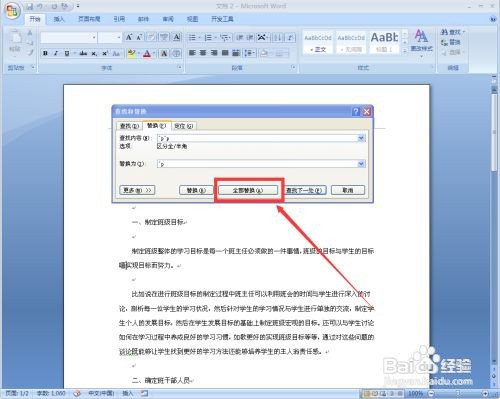
Task: Expand the Replace with (替换为) dropdown arrow
Action: 361,164
